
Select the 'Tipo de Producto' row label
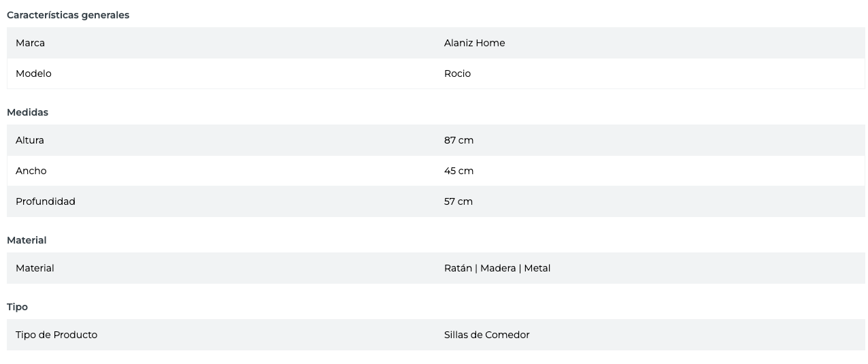click(x=56, y=335)
